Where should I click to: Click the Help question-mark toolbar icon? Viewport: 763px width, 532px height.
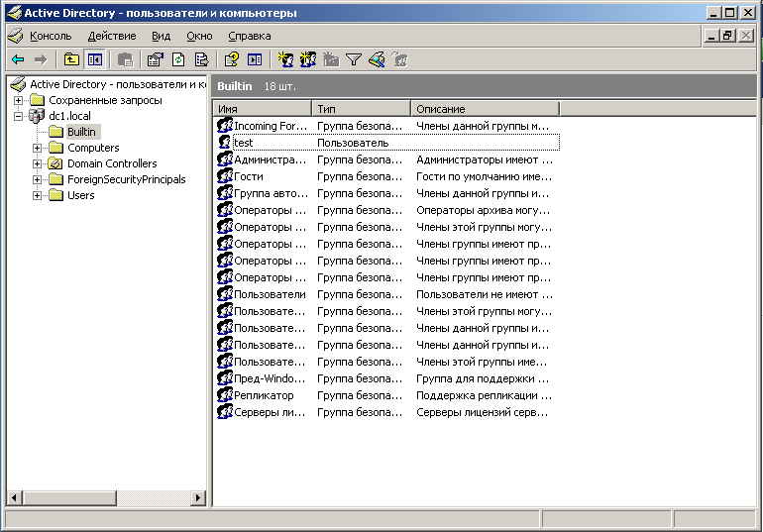tap(232, 59)
